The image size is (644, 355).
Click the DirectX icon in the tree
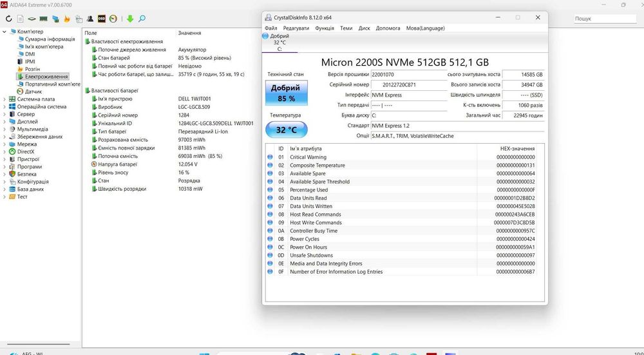(x=12, y=151)
